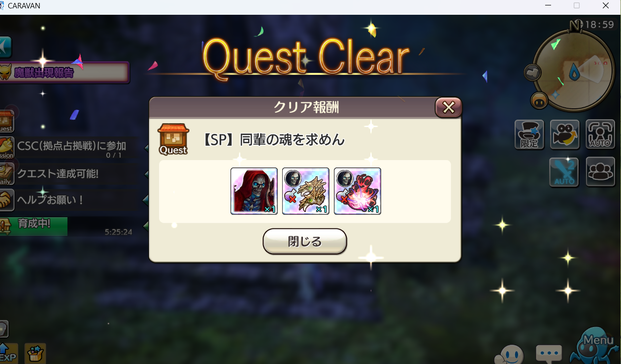Select the red hooded skeleton reward
Screen dimensions: 621x364
tap(254, 191)
